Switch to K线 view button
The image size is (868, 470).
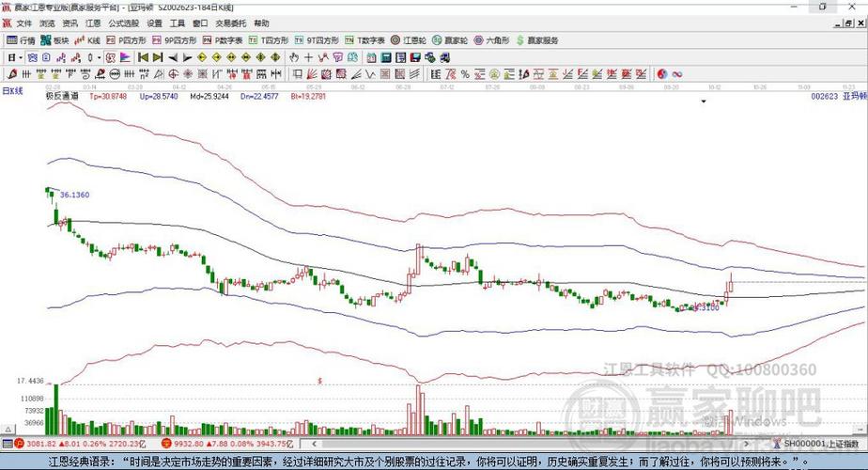[87, 40]
